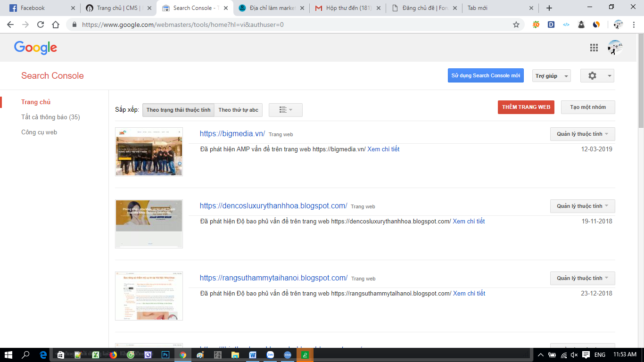Click the Google logo
This screenshot has height=362, width=644.
(35, 48)
